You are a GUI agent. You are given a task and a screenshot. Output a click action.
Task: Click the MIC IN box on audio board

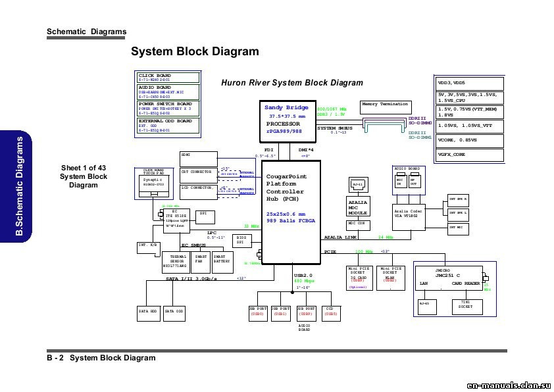tap(401, 180)
